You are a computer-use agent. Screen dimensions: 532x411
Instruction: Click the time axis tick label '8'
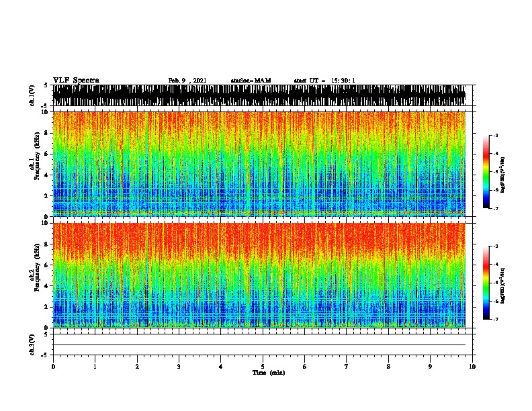[388, 367]
